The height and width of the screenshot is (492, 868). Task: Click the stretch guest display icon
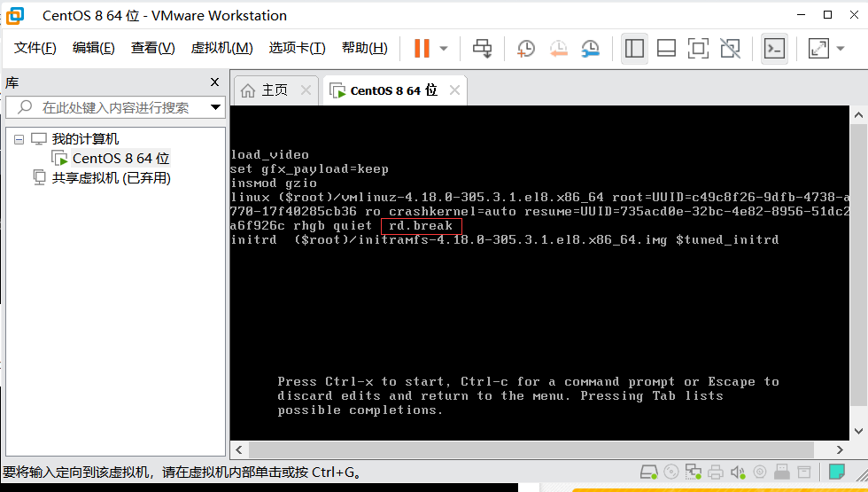click(818, 48)
